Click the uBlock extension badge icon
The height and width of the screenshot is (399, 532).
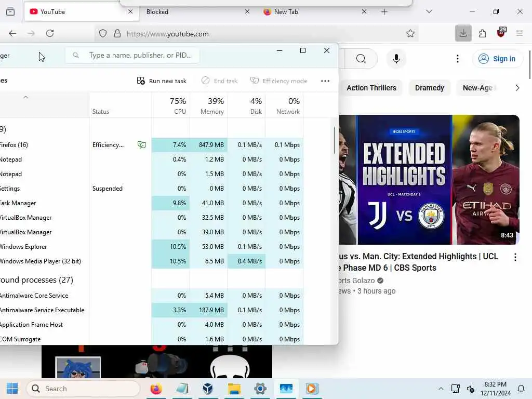click(501, 32)
